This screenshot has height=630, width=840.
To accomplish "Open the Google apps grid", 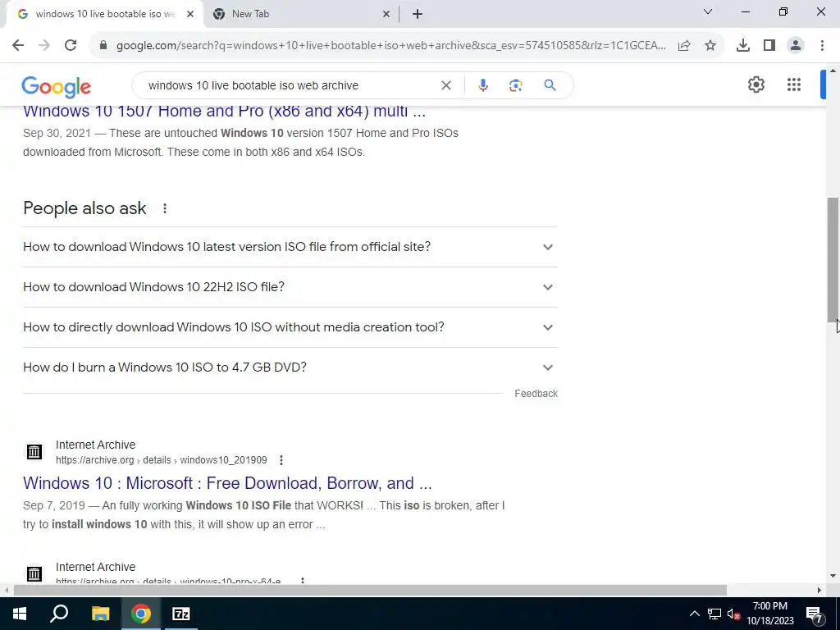I will [794, 84].
